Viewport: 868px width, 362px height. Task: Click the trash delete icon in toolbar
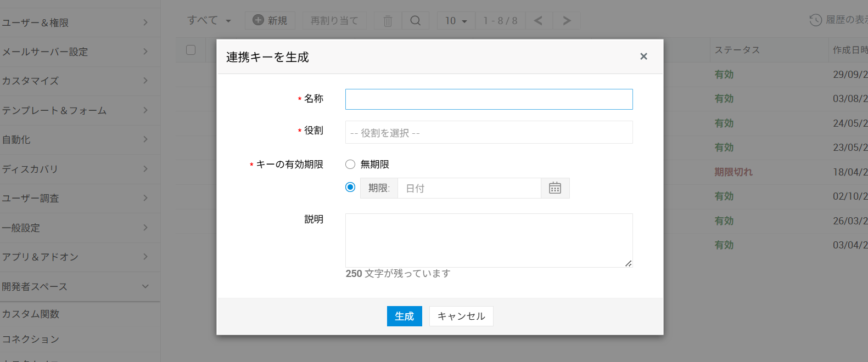(388, 21)
